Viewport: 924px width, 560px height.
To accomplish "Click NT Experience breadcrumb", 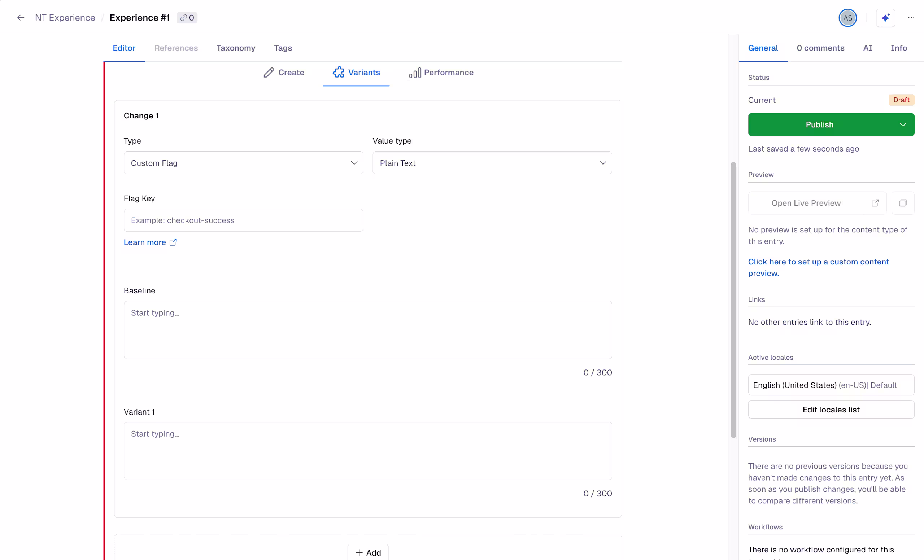I will (x=65, y=18).
